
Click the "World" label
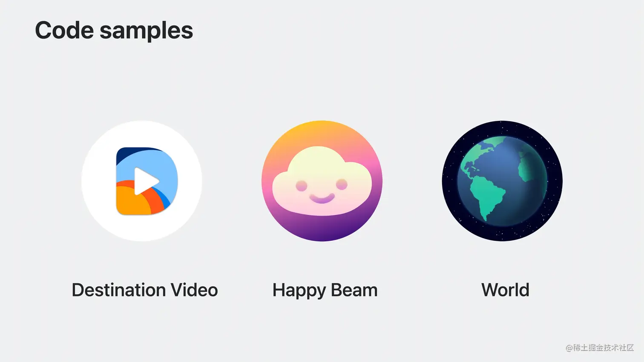[x=506, y=290]
